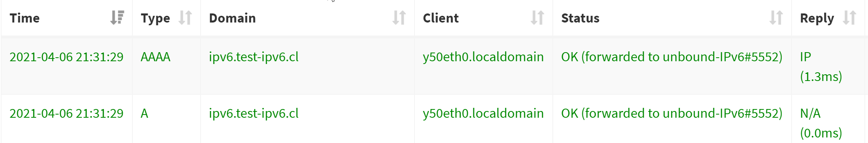Select the IP (1.3ms) reply cell
This screenshot has width=868, height=143.
821,66
